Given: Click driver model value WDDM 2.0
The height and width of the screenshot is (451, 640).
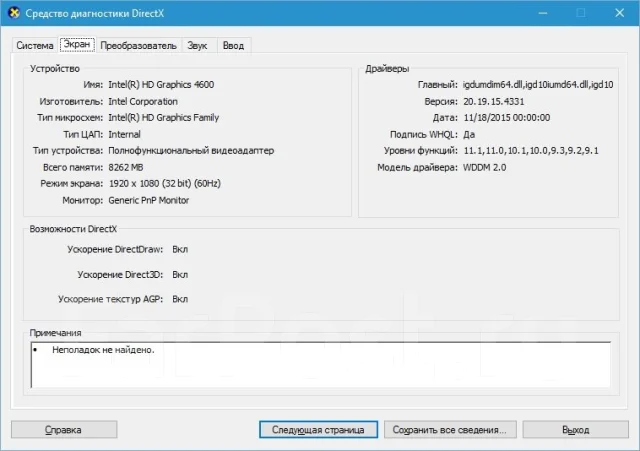Looking at the screenshot, I should point(484,168).
